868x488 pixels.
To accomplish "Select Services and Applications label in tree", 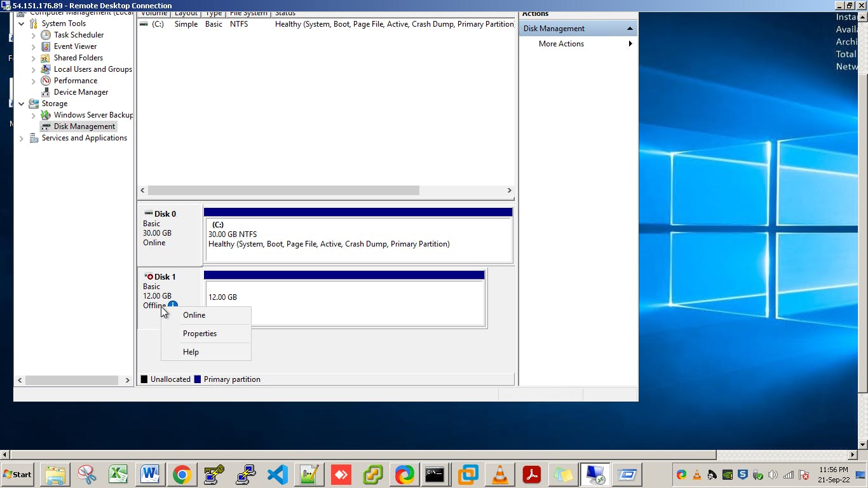I will pyautogui.click(x=85, y=138).
